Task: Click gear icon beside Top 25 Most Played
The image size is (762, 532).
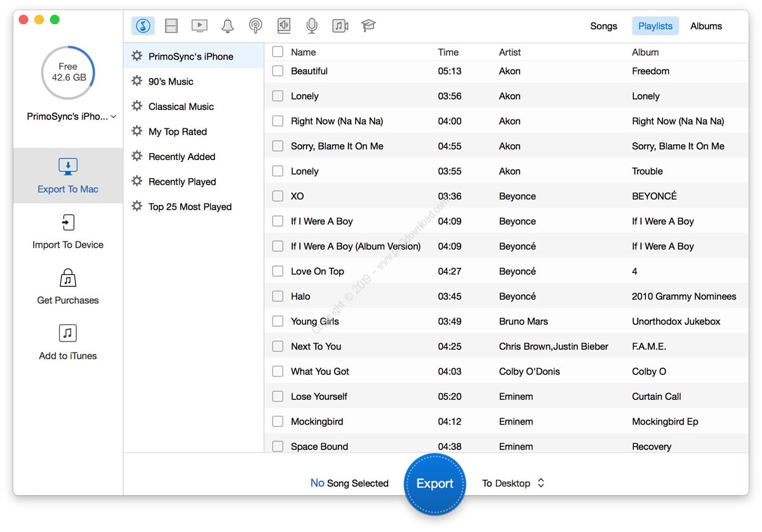Action: click(x=137, y=206)
